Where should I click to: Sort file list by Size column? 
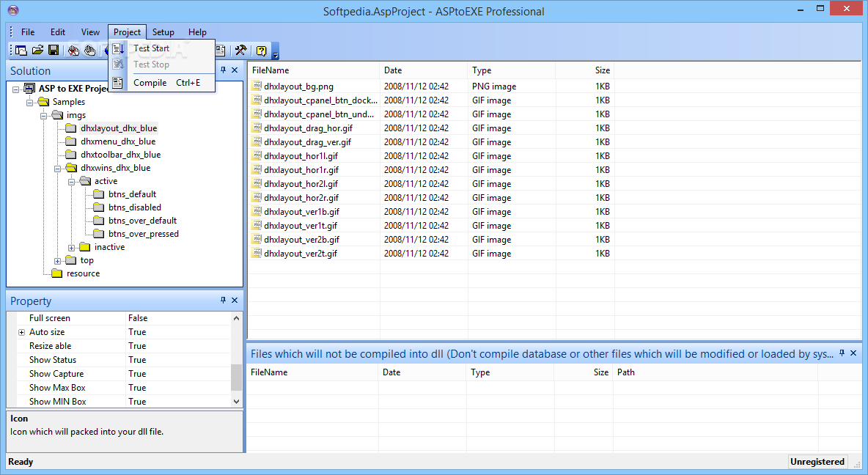click(584, 70)
